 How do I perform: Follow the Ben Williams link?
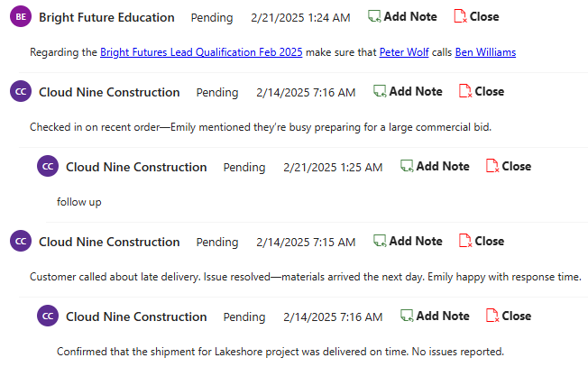[485, 52]
